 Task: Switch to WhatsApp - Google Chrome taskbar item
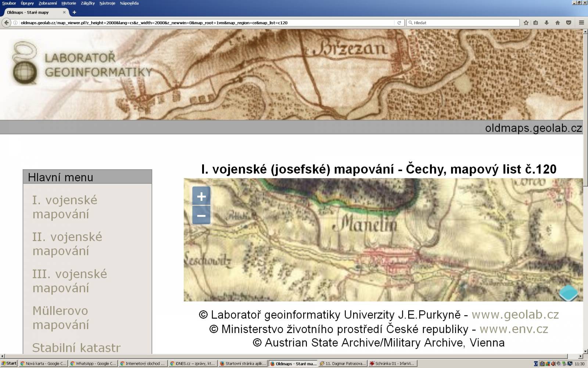[x=93, y=364]
